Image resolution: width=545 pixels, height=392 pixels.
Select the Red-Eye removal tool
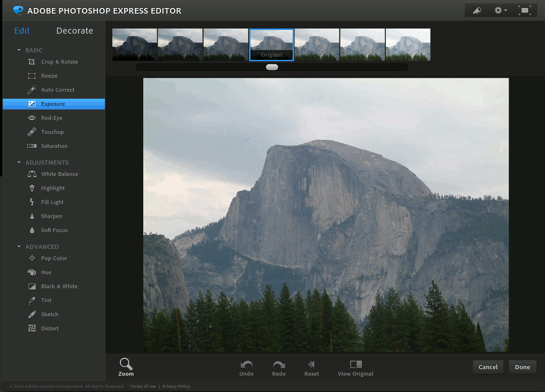coord(52,117)
